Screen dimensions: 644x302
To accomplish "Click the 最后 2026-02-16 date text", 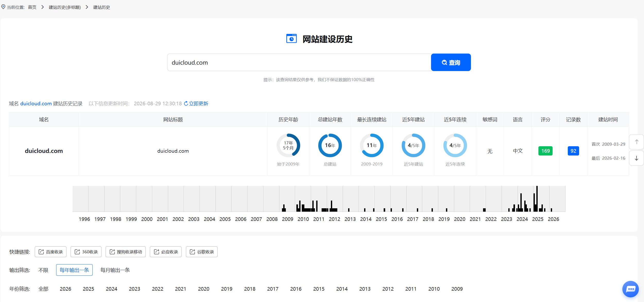I will click(x=608, y=158).
